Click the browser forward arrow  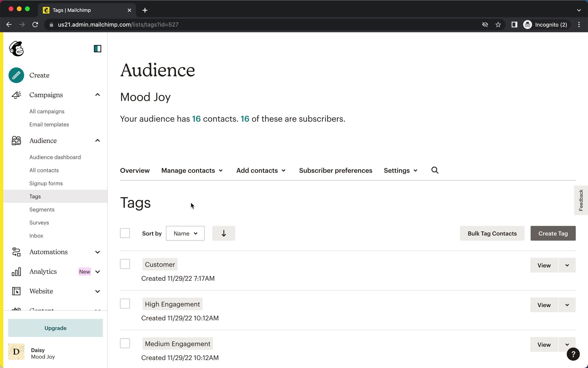pos(22,25)
